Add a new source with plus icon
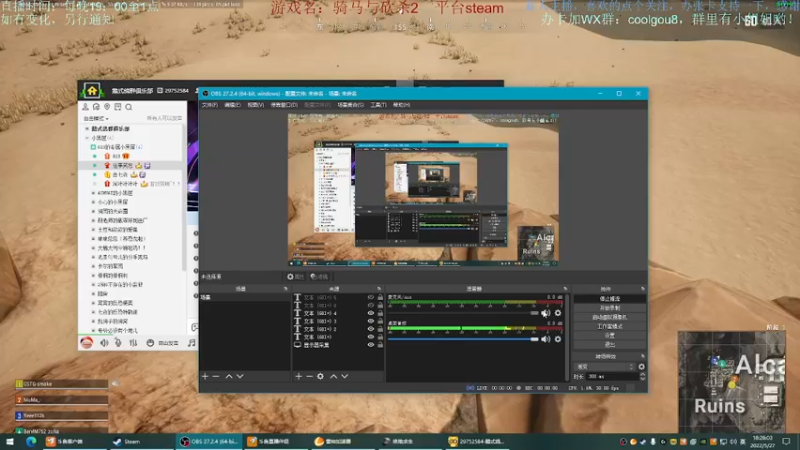 [x=298, y=376]
